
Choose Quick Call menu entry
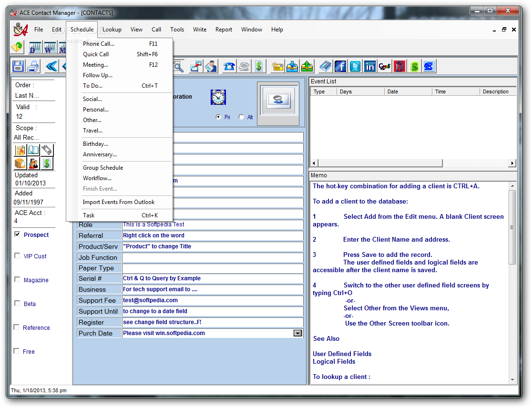point(120,54)
